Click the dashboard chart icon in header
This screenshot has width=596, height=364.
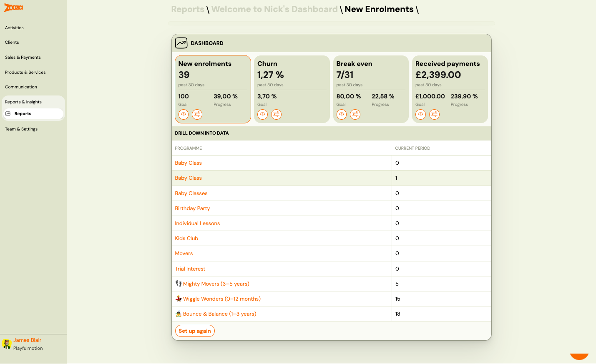pos(181,43)
